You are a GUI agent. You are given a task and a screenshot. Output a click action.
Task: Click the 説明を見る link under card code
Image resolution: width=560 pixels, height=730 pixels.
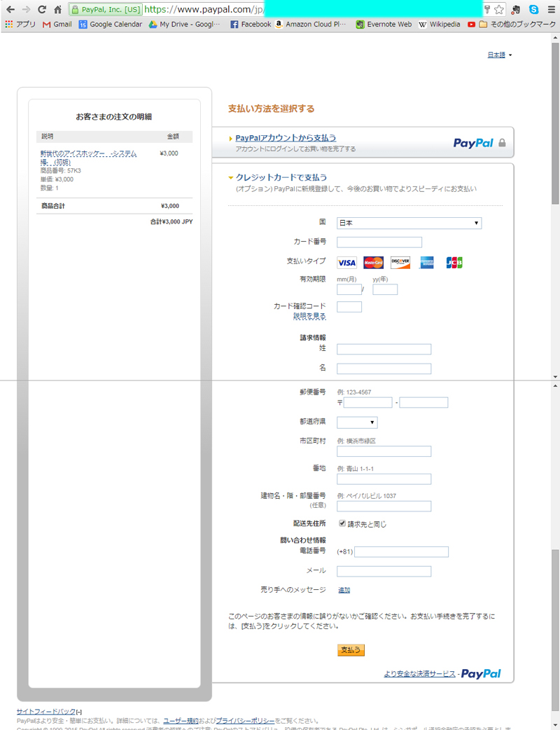click(309, 317)
